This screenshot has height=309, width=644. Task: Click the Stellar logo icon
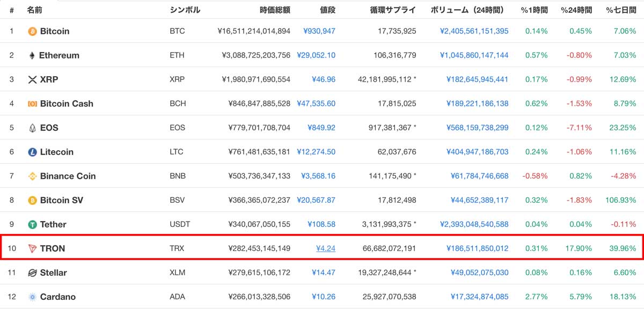coord(32,273)
